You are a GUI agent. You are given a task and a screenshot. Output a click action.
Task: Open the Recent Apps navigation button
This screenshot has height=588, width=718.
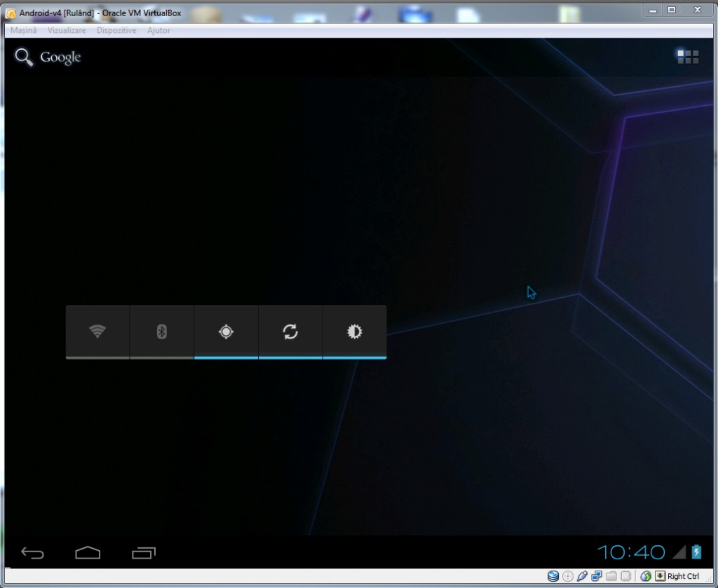pyautogui.click(x=144, y=553)
